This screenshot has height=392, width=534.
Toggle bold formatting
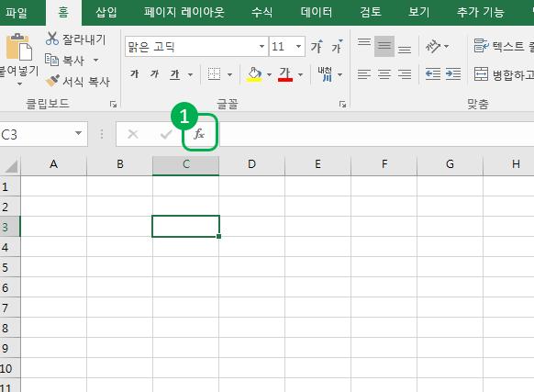(x=135, y=74)
